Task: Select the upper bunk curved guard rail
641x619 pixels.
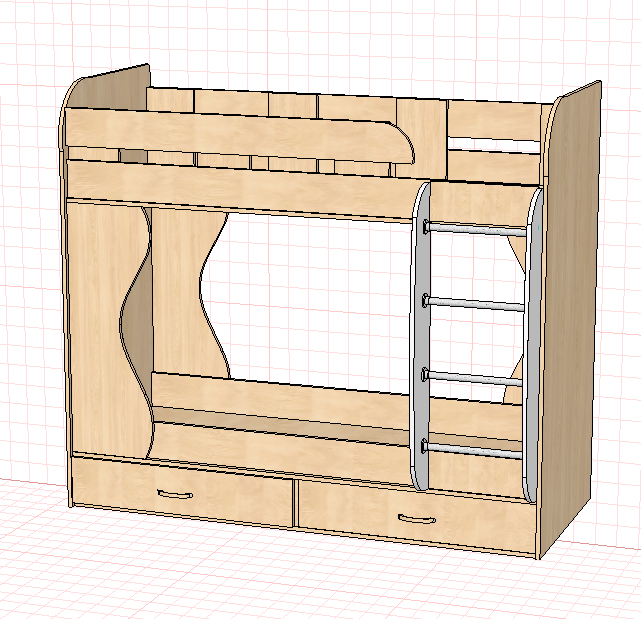Action: (x=239, y=135)
